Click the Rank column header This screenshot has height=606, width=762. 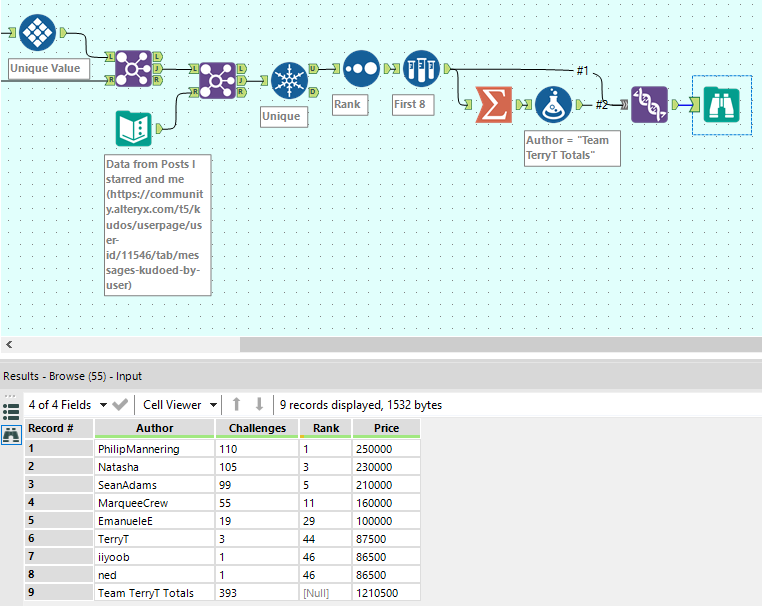click(326, 428)
